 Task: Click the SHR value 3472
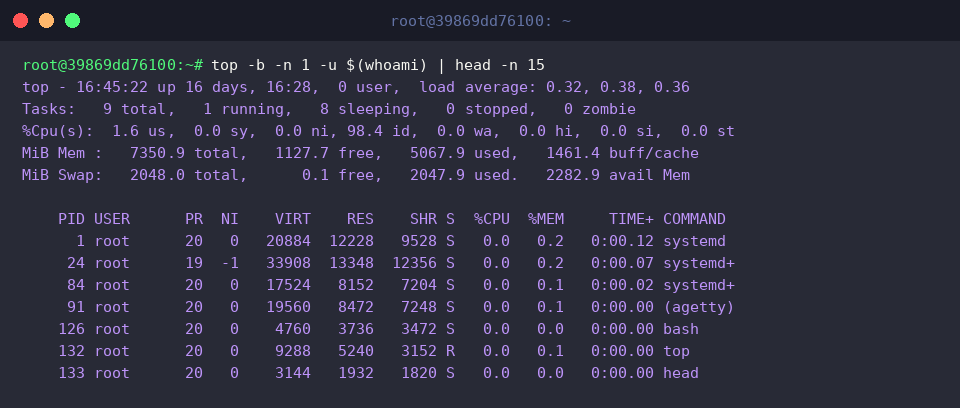click(x=419, y=330)
